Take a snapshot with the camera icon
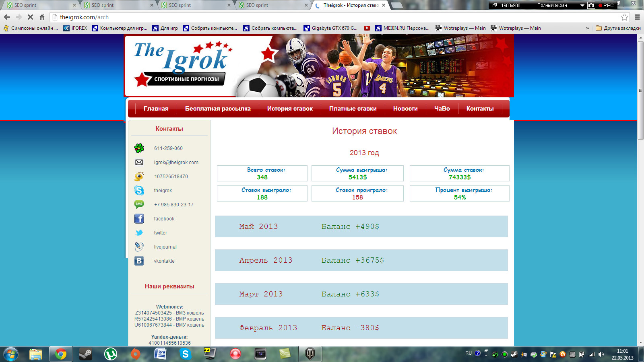Screen dimensions: 644x362 pyautogui.click(x=591, y=5)
